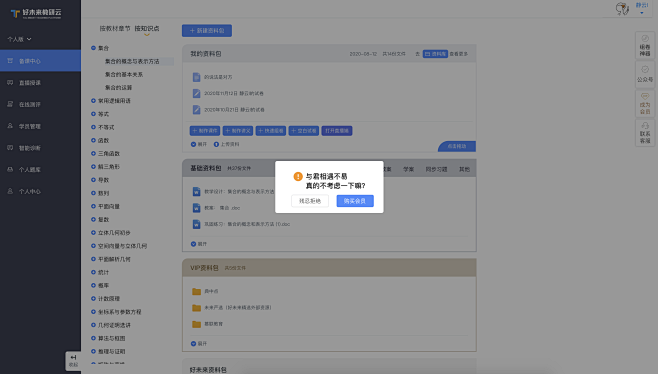This screenshot has width=658, height=374.
Task: Expand the 导数 tree node
Action: pos(93,180)
